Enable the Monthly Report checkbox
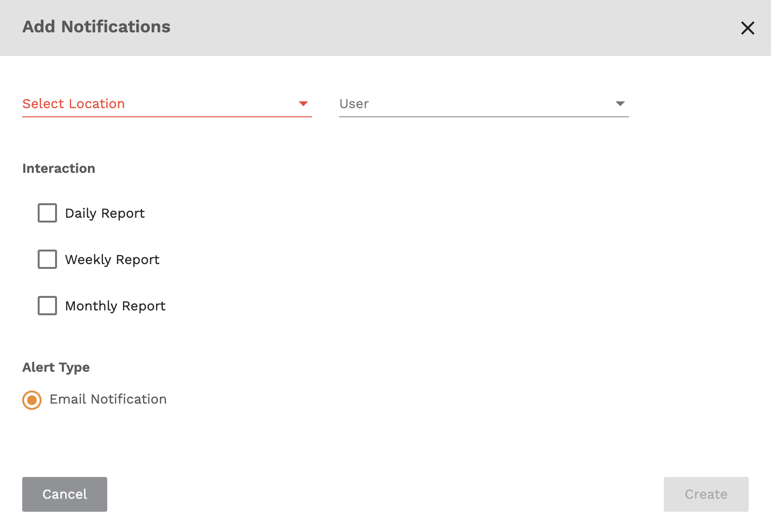This screenshot has width=771, height=532. coord(47,306)
